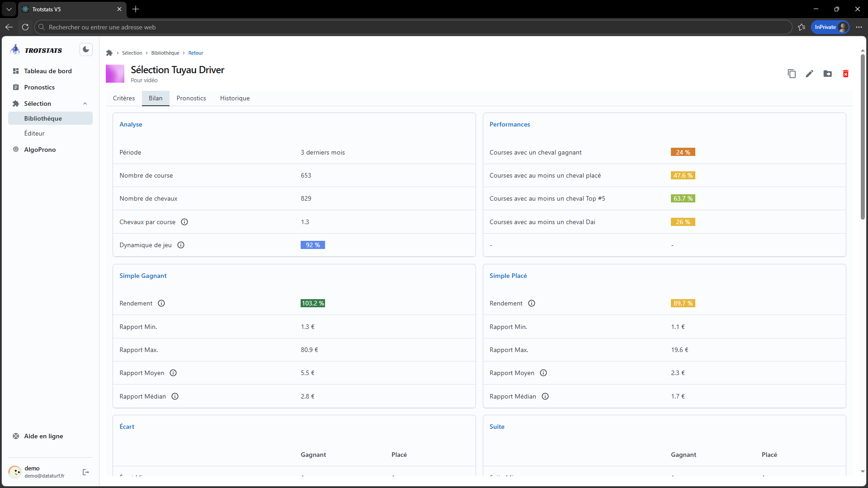Click the move to folder icon
Image resolution: width=868 pixels, height=488 pixels.
tap(827, 74)
